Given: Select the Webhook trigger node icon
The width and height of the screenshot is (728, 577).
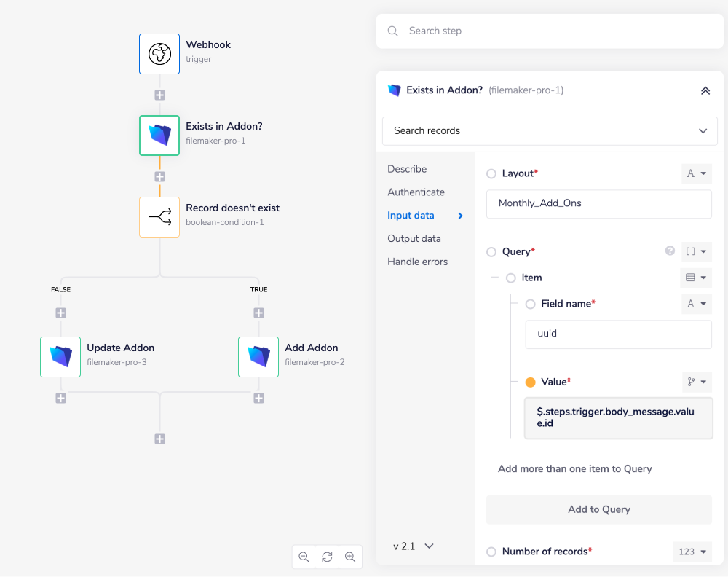Looking at the screenshot, I should point(159,54).
